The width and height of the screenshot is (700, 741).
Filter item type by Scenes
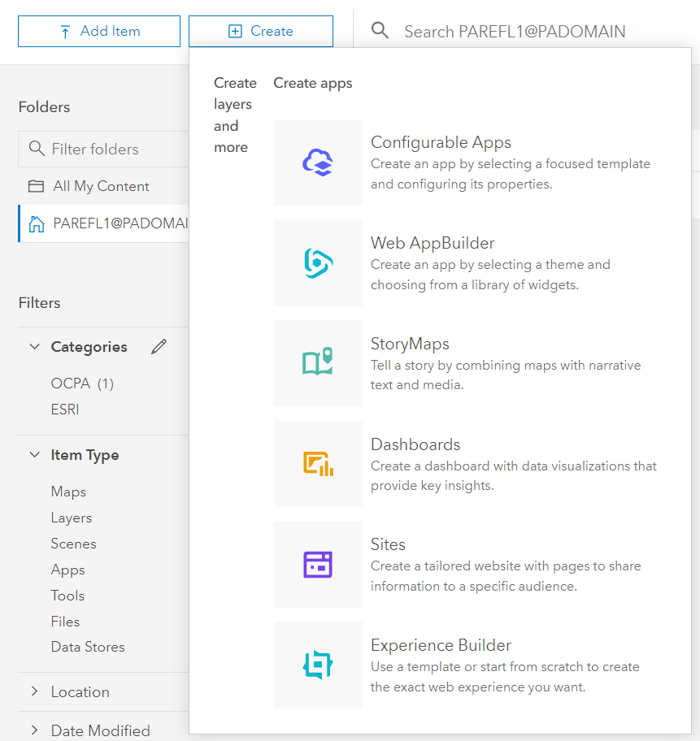pyautogui.click(x=74, y=544)
